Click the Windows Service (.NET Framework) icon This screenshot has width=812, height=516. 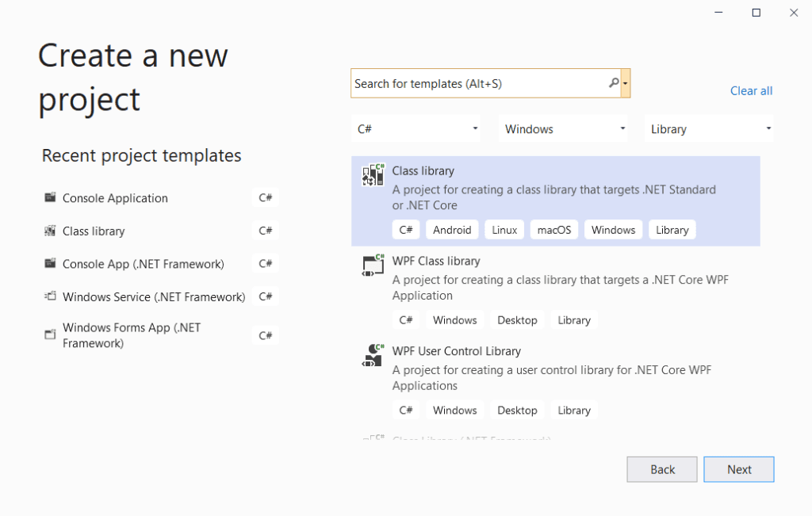tap(51, 297)
